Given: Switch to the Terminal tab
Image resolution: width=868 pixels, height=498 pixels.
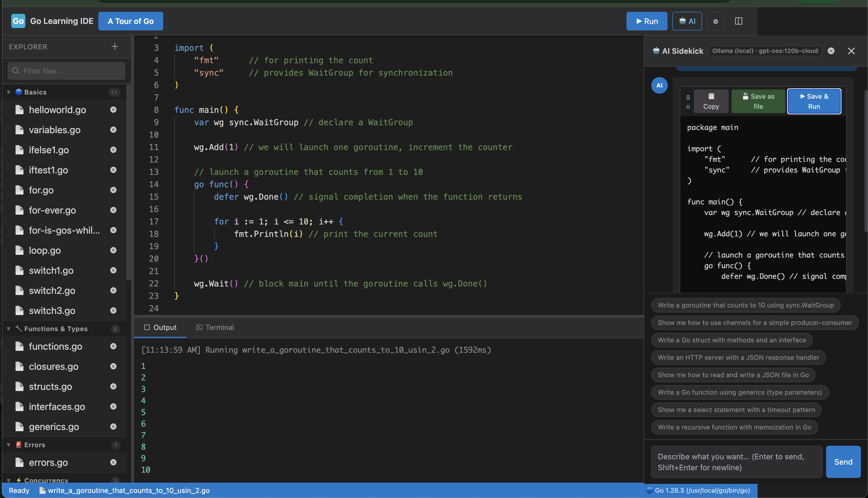Looking at the screenshot, I should [215, 327].
